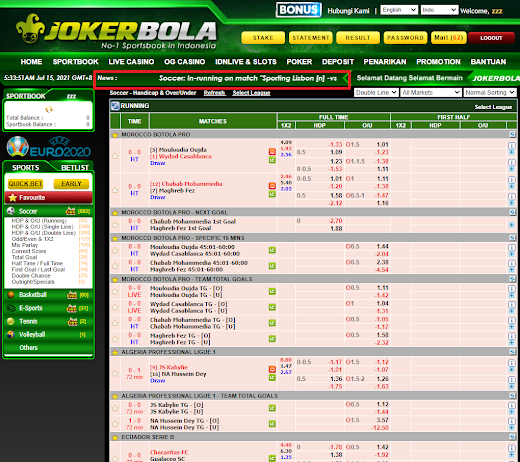
Task: Click the live icon beside Soccer count
Action: pyautogui.click(x=71, y=211)
